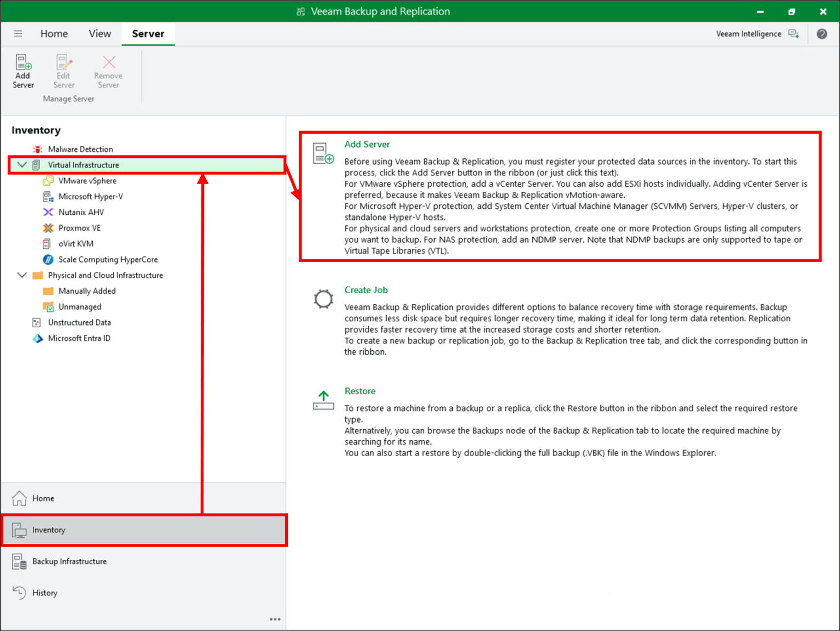840x631 pixels.
Task: Click the ellipsis to configure navigation buttons
Action: [x=275, y=618]
